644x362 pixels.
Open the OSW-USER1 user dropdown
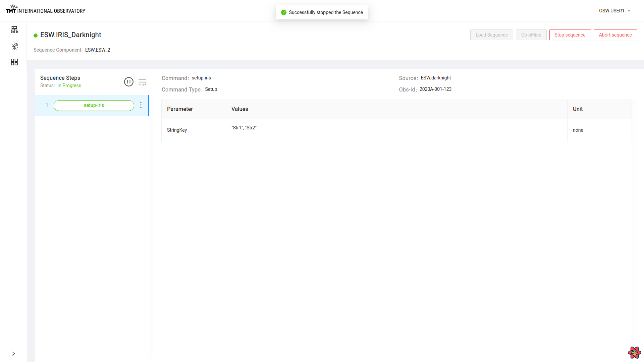pyautogui.click(x=615, y=11)
